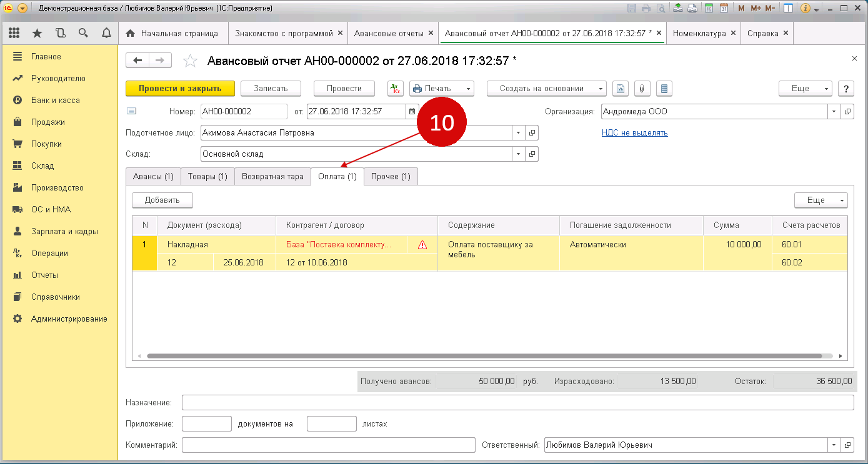Expand Подотчетное лицо dropdown arrow
The width and height of the screenshot is (868, 464).
pyautogui.click(x=518, y=133)
